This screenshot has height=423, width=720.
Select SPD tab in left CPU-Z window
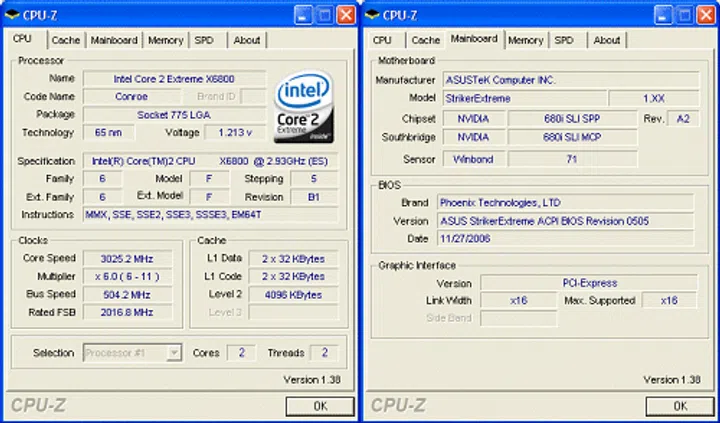(204, 40)
